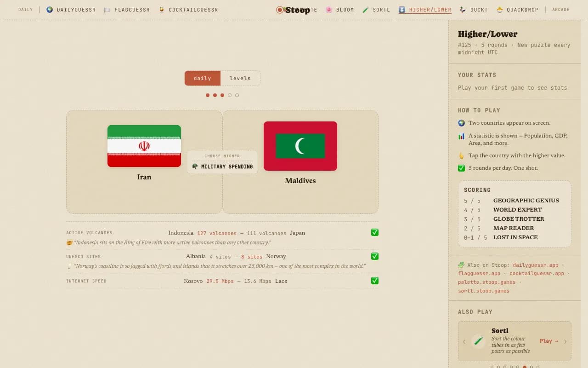Click the '13.6 Mbps' value
Image resolution: width=588 pixels, height=368 pixels.
(x=258, y=281)
